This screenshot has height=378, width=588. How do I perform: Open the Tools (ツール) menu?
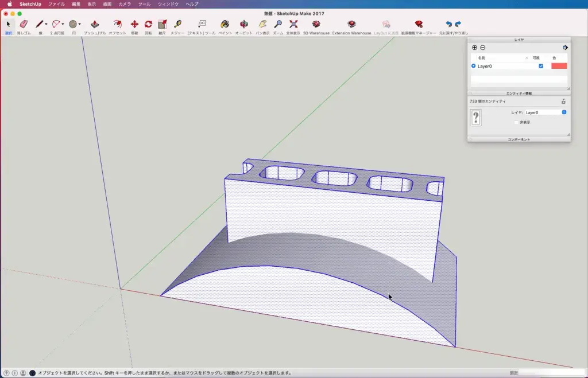point(144,4)
